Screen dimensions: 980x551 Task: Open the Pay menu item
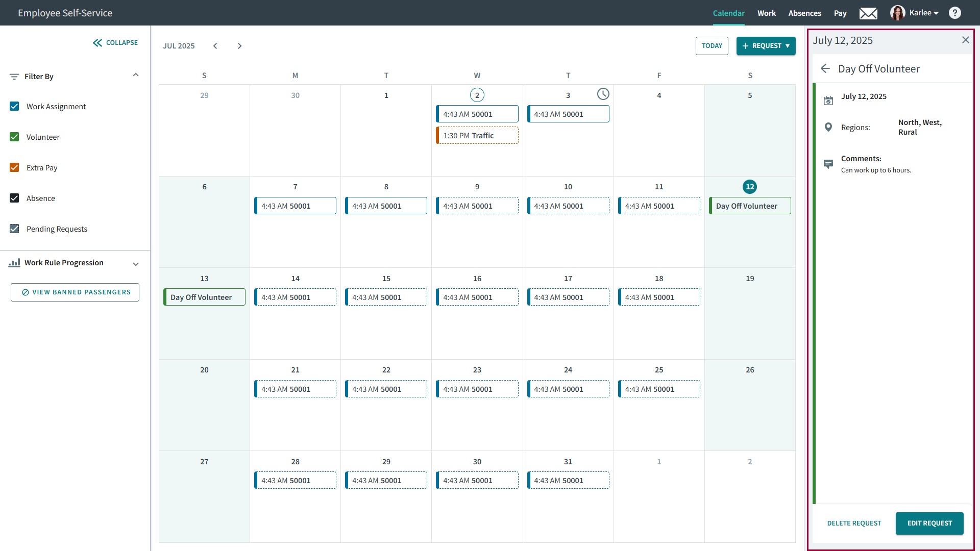[x=840, y=13]
